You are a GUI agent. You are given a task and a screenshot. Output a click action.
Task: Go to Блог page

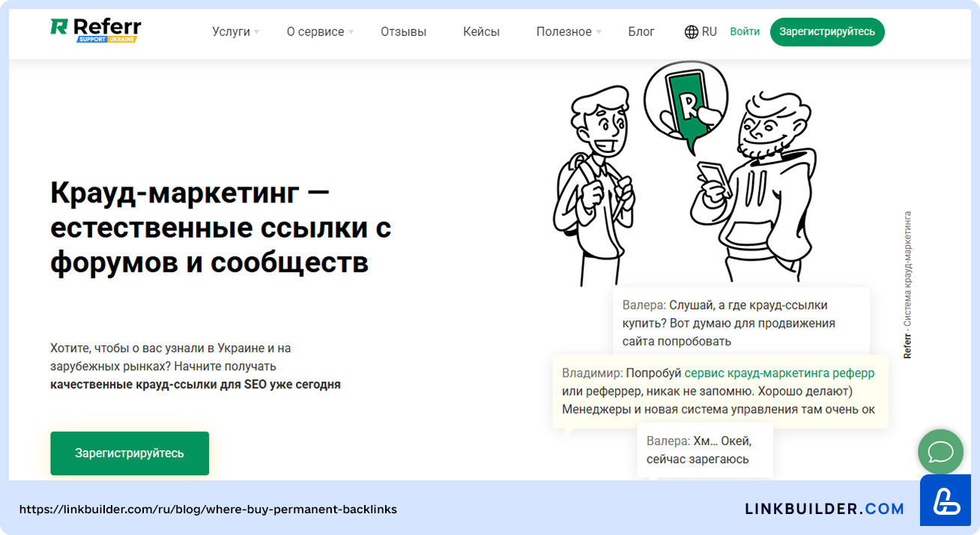(x=641, y=31)
